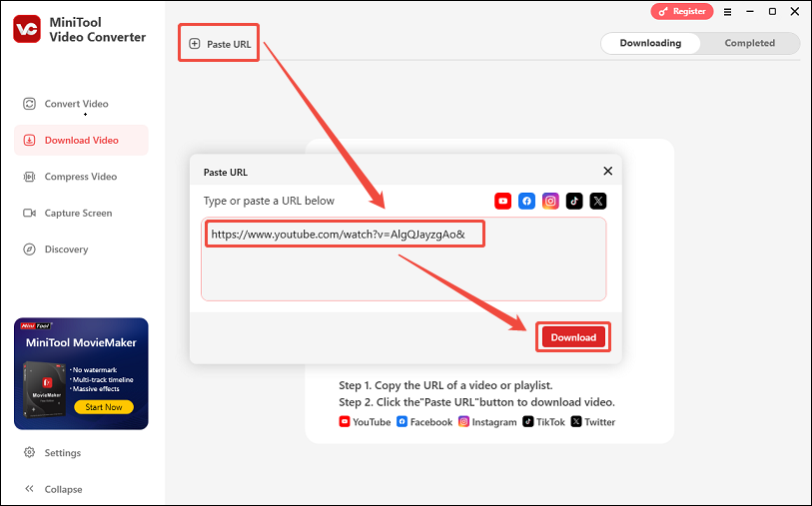812x506 pixels.
Task: Click the Paste URL plus icon
Action: (x=194, y=44)
